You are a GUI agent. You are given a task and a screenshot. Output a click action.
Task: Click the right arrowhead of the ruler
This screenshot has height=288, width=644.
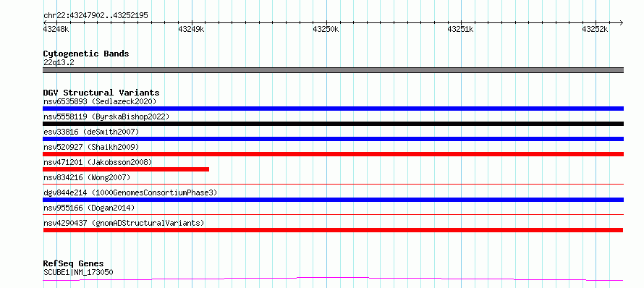622,22
